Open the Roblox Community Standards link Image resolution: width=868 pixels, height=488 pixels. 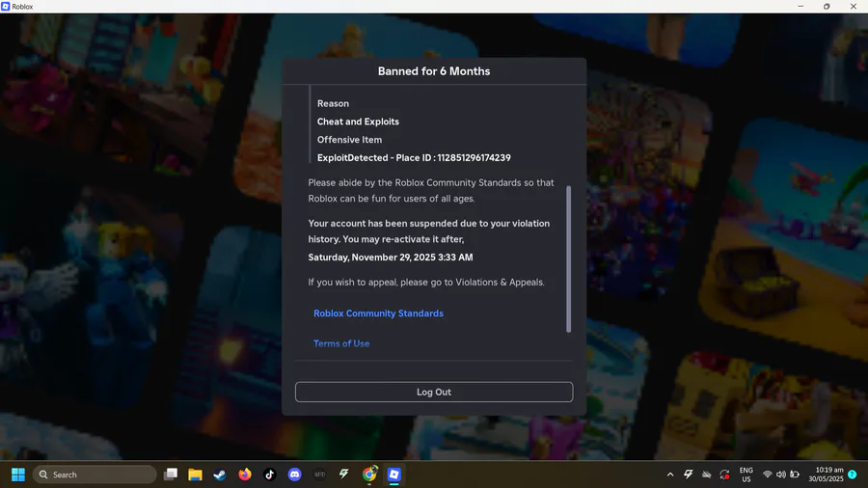[x=378, y=313]
